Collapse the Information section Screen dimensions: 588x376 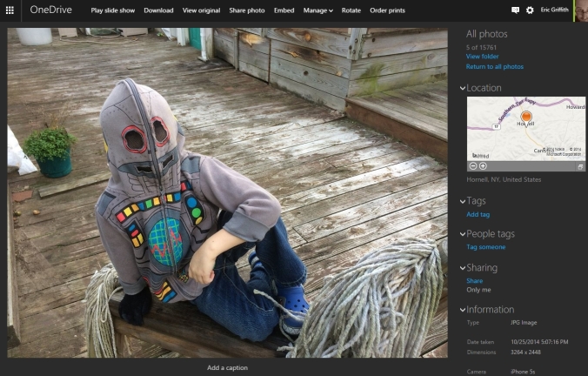click(x=463, y=310)
